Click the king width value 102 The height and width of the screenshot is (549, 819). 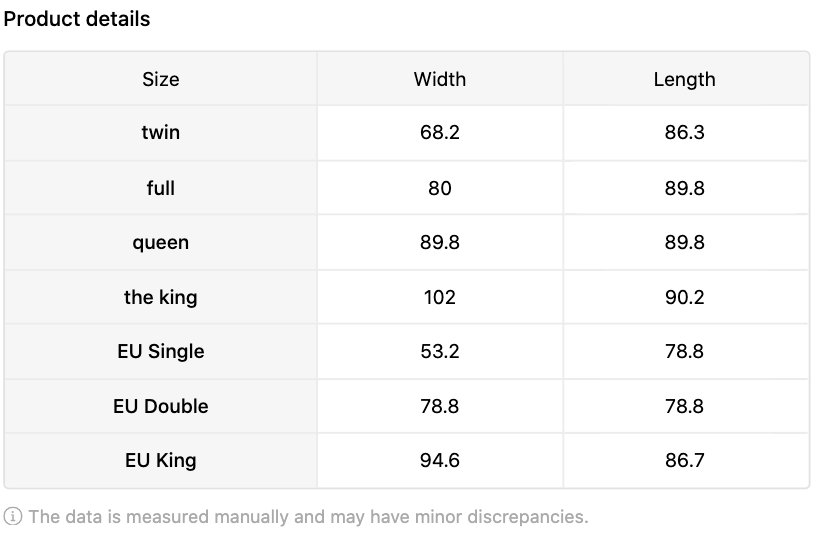pos(440,297)
